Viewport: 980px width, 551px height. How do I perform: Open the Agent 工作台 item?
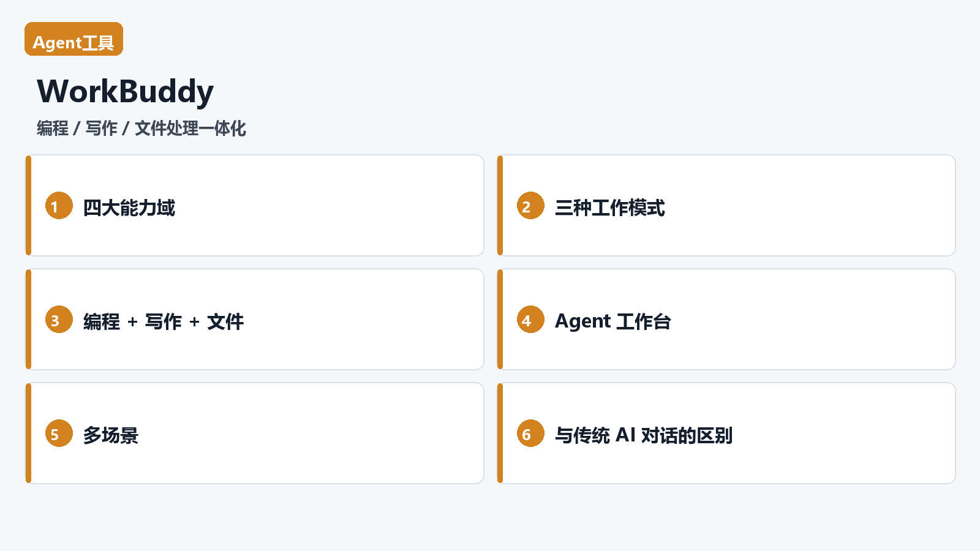click(613, 321)
